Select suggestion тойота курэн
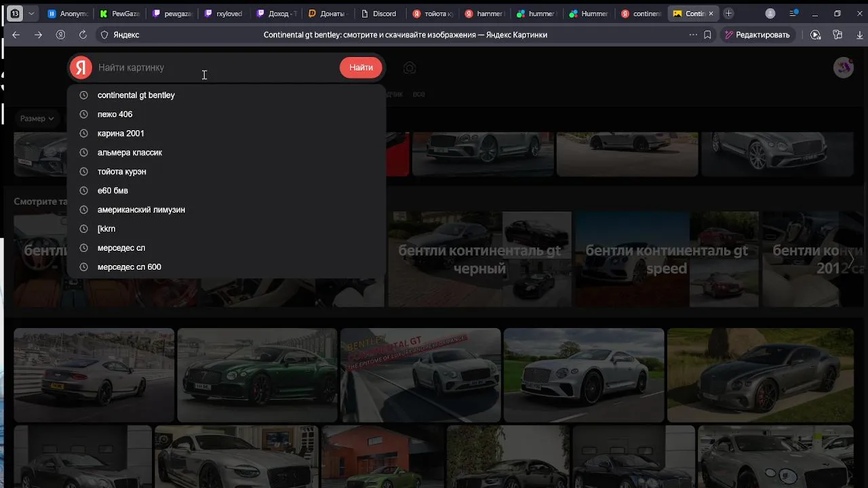868x488 pixels. click(226, 171)
